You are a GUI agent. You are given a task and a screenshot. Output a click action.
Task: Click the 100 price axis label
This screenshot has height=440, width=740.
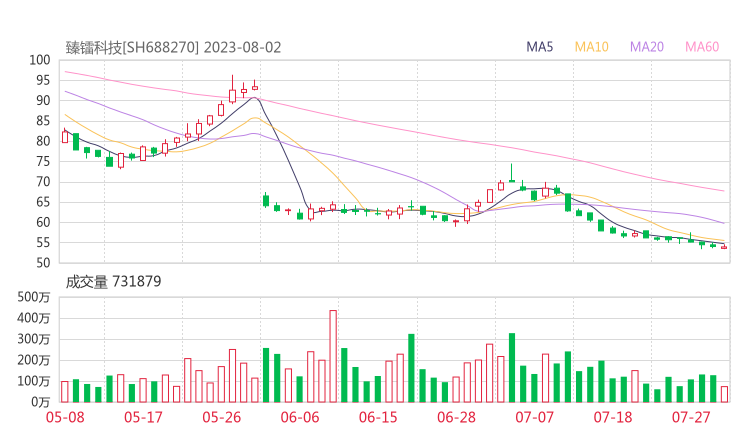click(x=40, y=60)
